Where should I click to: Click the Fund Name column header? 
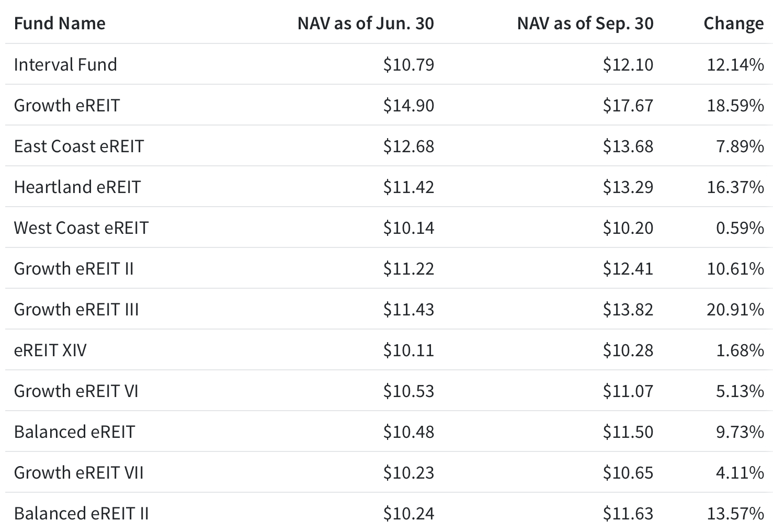[60, 24]
